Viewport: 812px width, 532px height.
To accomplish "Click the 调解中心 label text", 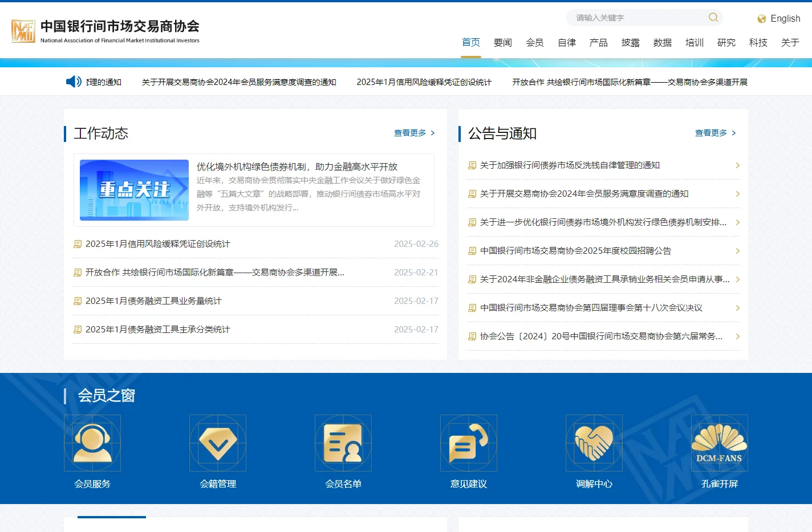I will (x=594, y=484).
